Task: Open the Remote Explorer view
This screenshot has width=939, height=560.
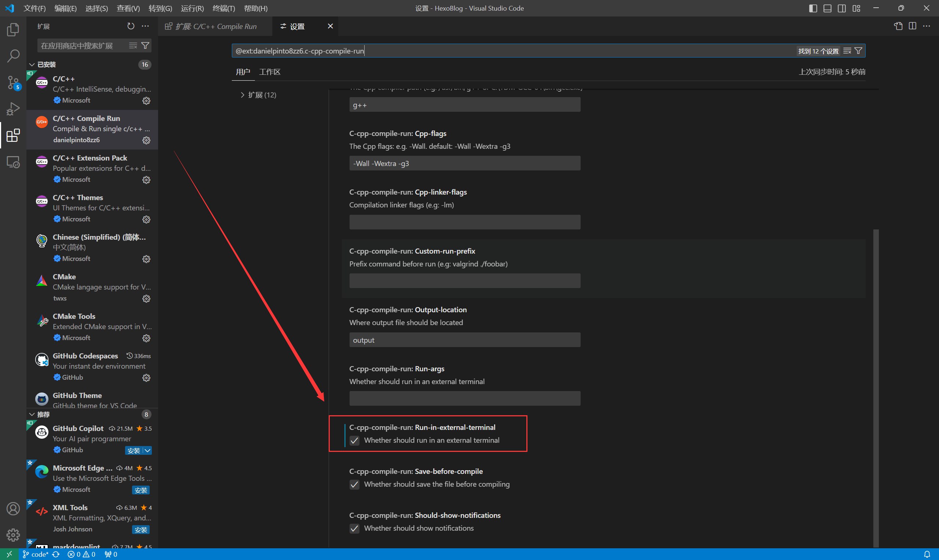Action: pyautogui.click(x=13, y=162)
